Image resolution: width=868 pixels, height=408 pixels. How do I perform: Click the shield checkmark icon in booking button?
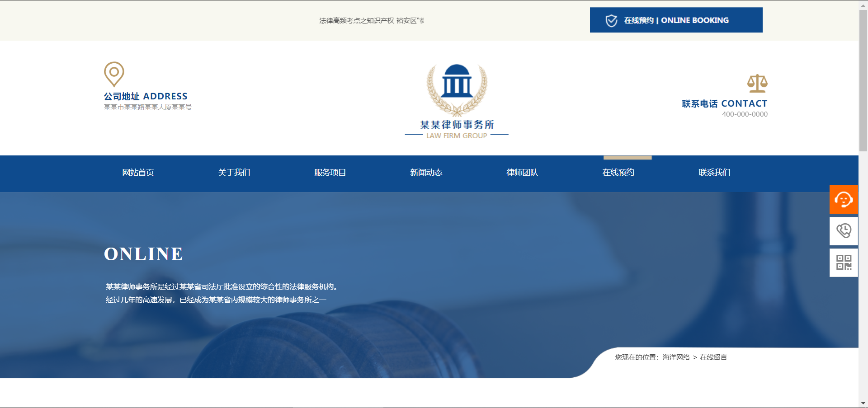click(611, 20)
